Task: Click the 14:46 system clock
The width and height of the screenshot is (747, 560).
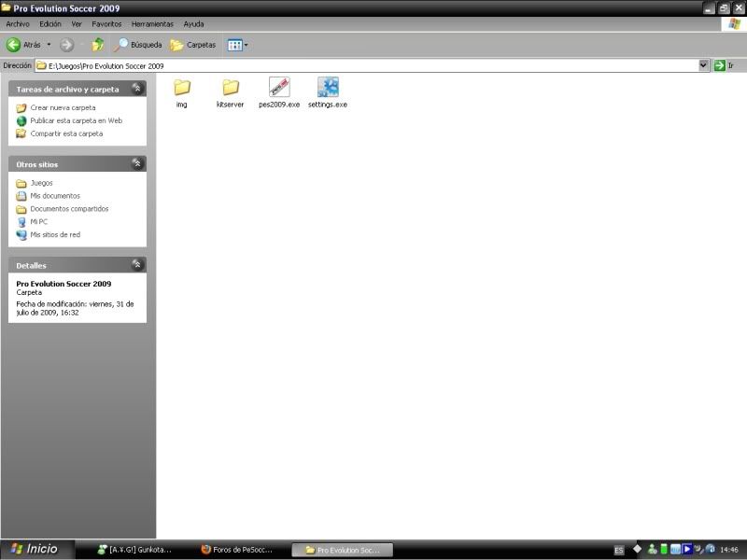Action: coord(729,550)
